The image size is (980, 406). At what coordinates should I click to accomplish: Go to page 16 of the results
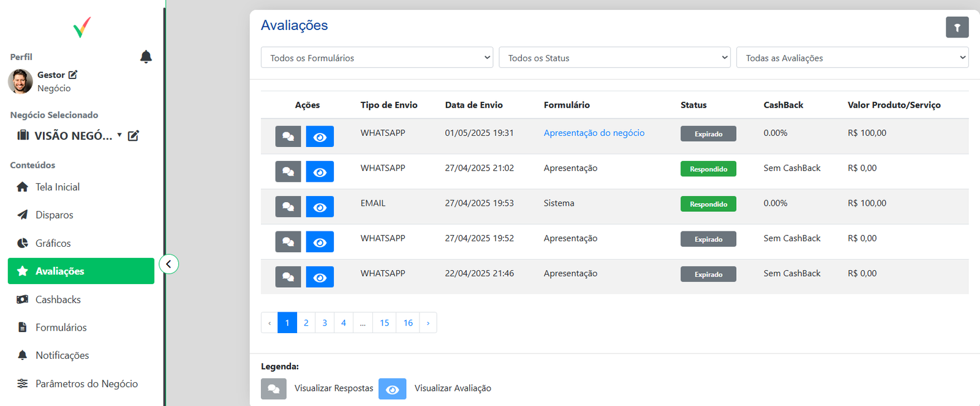[x=408, y=323]
